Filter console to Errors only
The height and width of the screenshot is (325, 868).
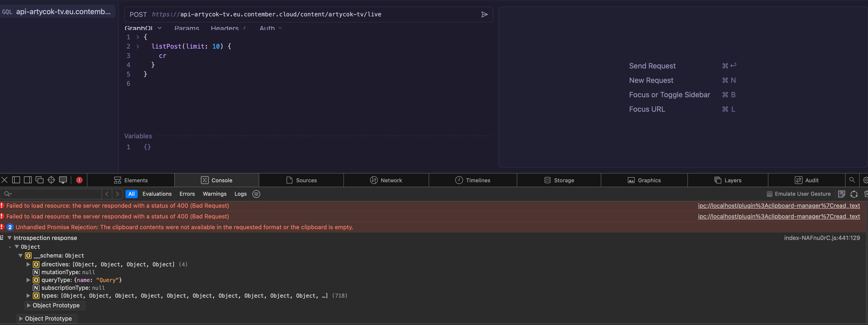[187, 194]
